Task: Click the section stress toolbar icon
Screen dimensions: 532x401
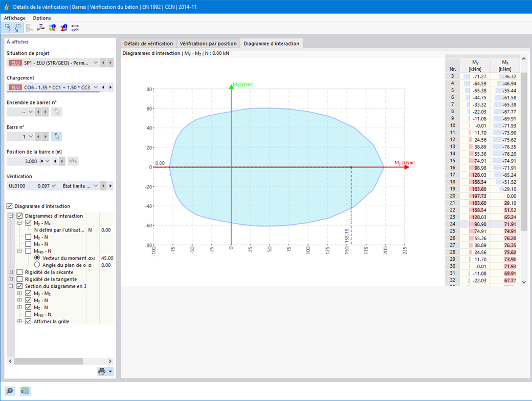Action: click(x=41, y=28)
